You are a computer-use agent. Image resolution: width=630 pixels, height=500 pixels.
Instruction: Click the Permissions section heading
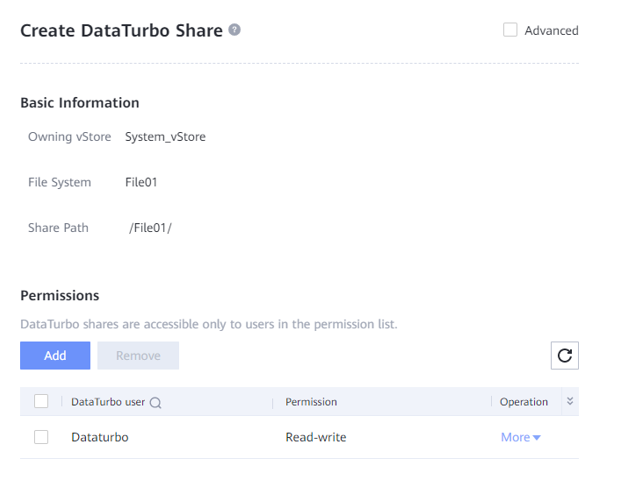(60, 296)
